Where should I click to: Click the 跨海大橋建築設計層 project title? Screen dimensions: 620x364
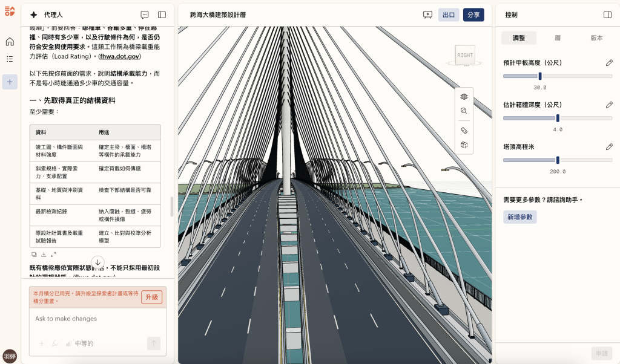[x=218, y=15]
